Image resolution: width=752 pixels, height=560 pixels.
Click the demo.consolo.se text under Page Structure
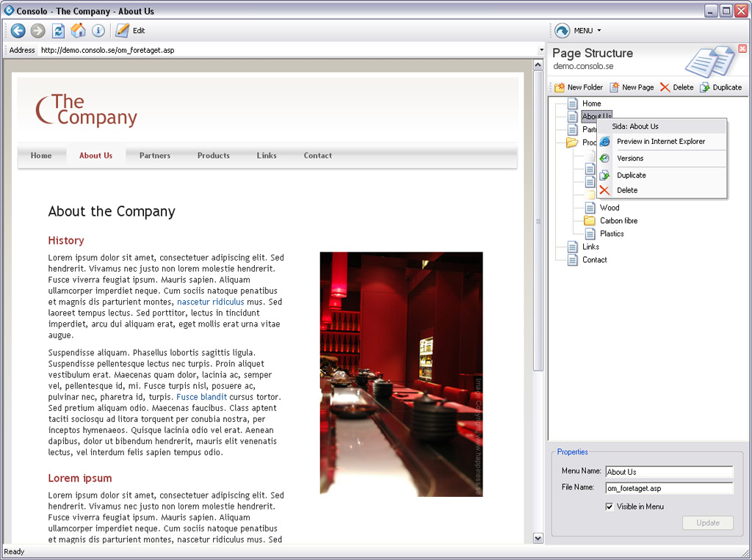pos(583,66)
